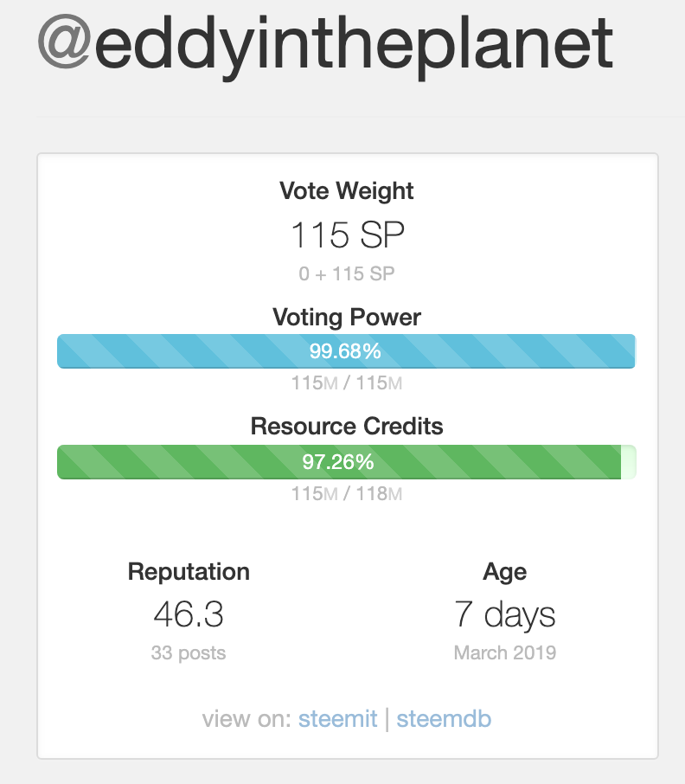This screenshot has height=784, width=685.
Task: Click the 115M / 118M resource credits text
Action: tap(347, 494)
